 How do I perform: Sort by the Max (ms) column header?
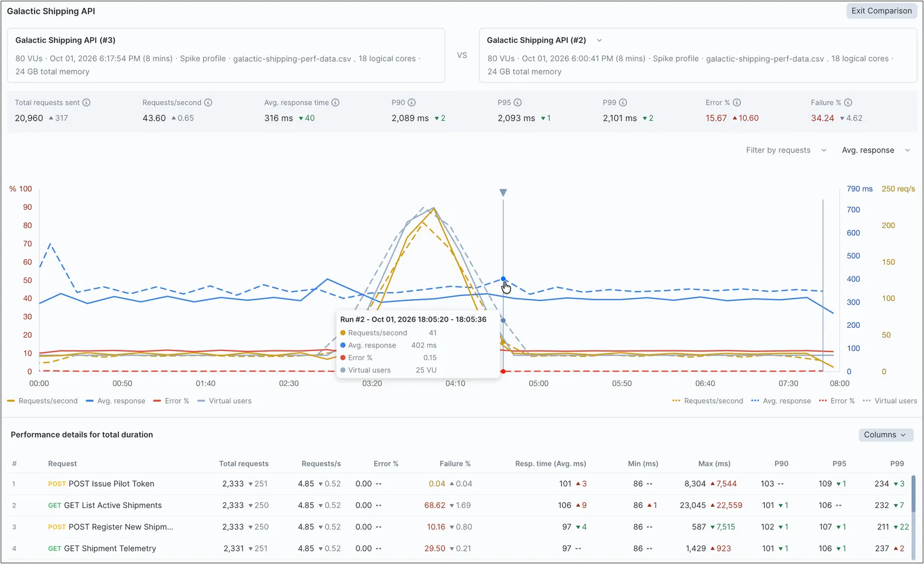coord(714,464)
